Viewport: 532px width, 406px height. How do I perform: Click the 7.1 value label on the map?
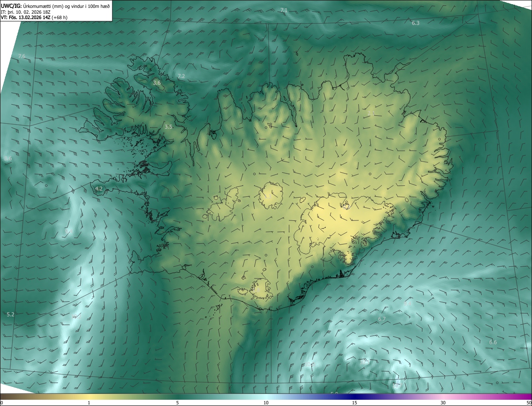pos(284,10)
